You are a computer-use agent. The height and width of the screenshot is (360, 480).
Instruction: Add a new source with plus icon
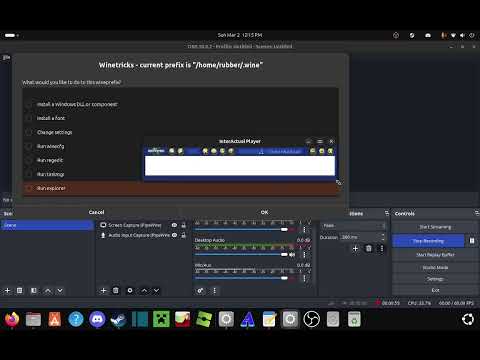tap(103, 291)
